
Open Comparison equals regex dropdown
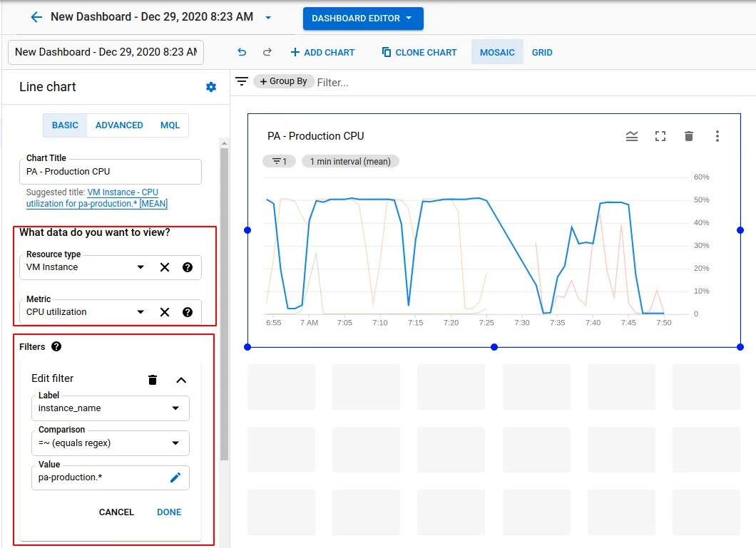pos(111,443)
